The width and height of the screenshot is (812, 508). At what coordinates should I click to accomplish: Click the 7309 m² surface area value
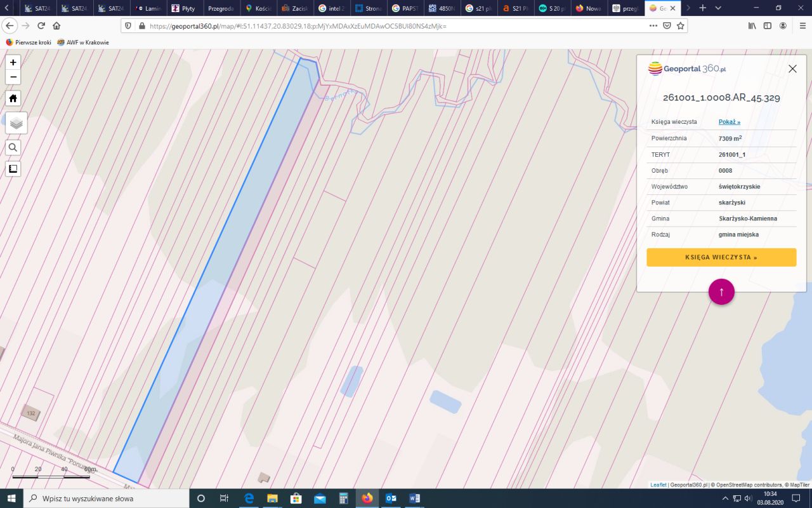tap(730, 138)
